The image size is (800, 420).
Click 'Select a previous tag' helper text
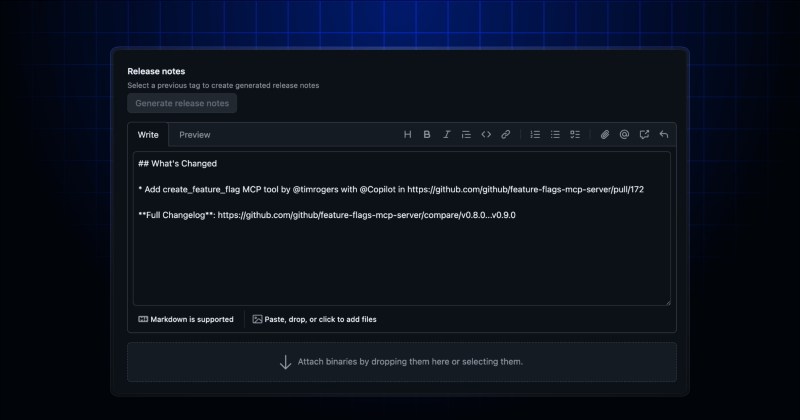click(x=223, y=86)
